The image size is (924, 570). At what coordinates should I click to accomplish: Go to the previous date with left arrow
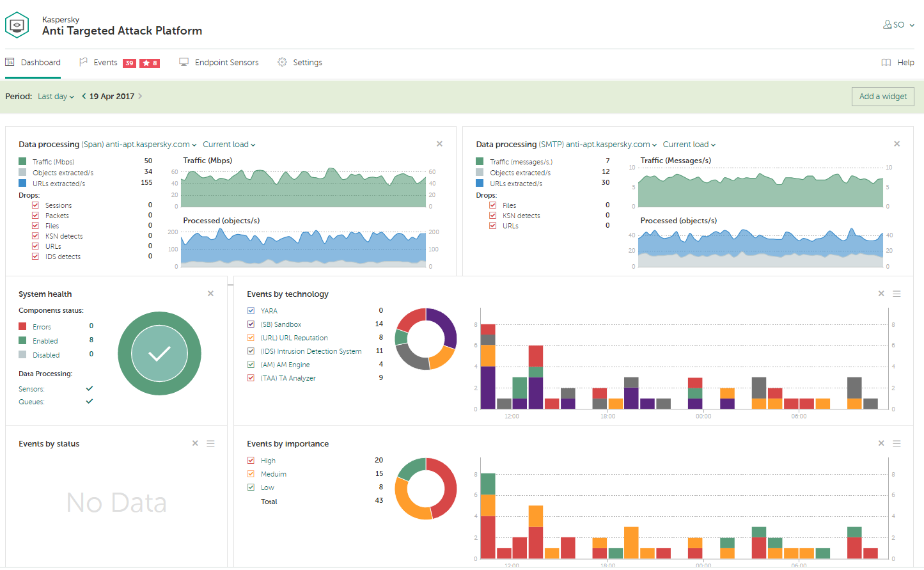pos(84,96)
